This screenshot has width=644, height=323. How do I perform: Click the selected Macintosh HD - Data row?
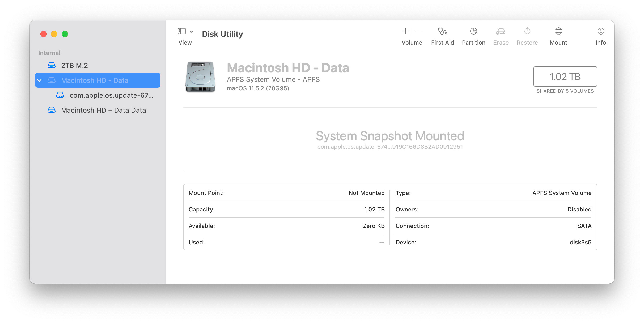point(95,80)
